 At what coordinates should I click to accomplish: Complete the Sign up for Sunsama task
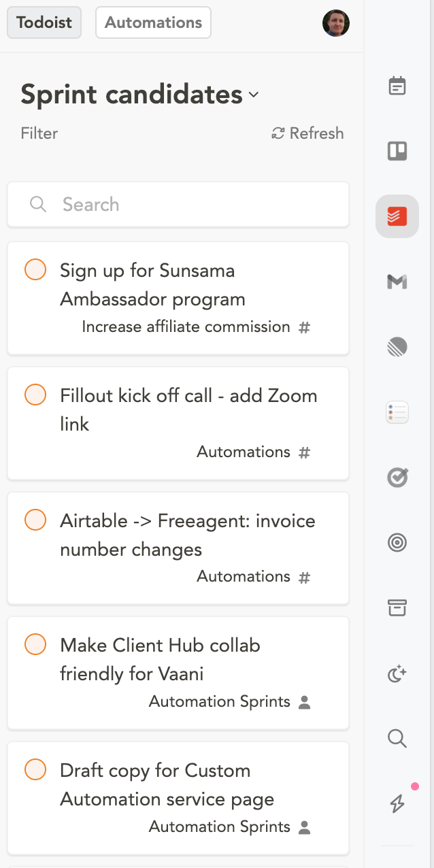click(35, 269)
